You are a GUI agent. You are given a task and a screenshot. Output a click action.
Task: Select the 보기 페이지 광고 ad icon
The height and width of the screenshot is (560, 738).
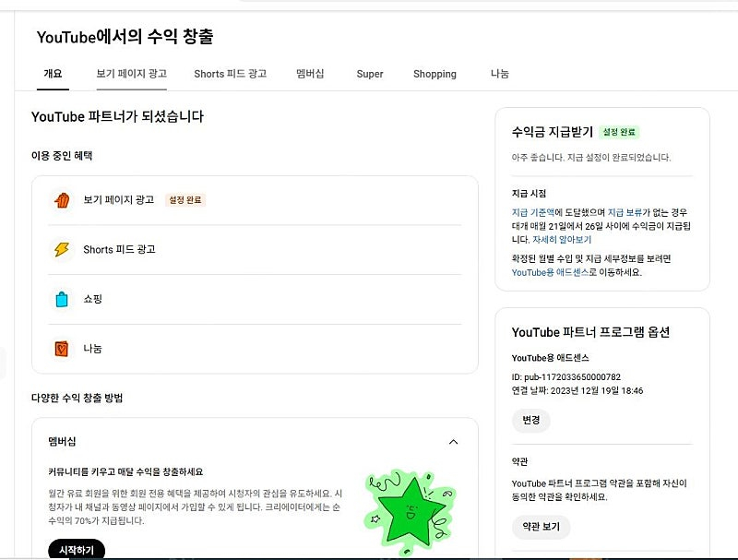pos(64,198)
